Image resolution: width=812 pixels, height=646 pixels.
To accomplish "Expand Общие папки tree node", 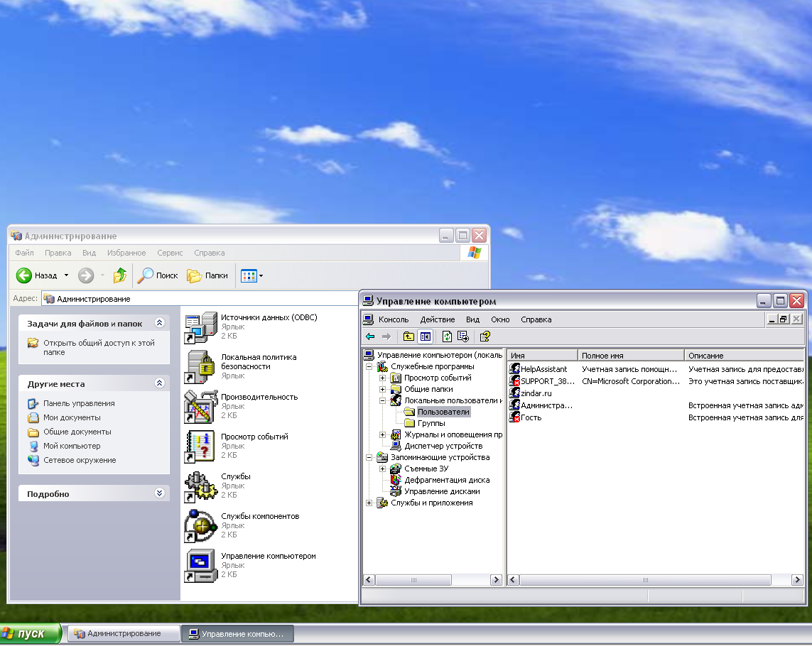I will click(x=383, y=389).
